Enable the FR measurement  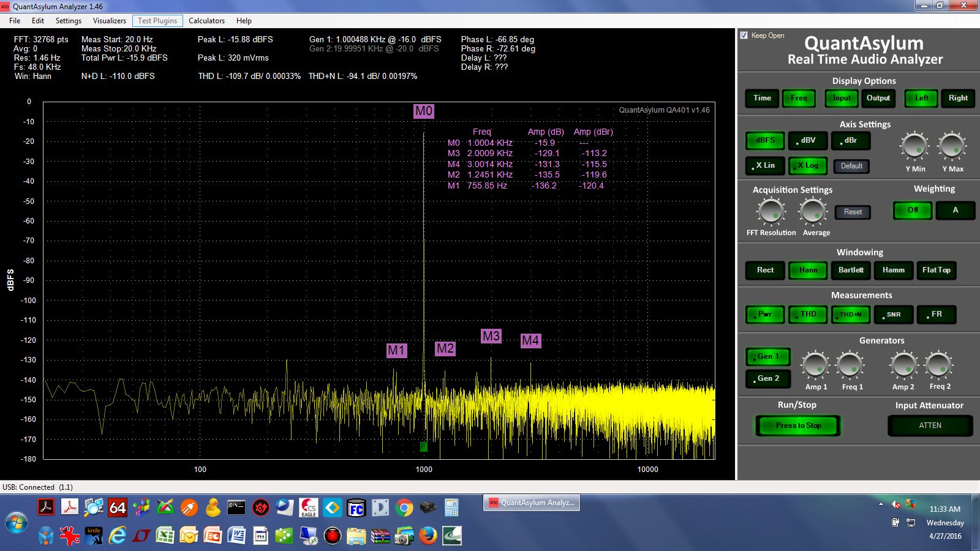(937, 314)
